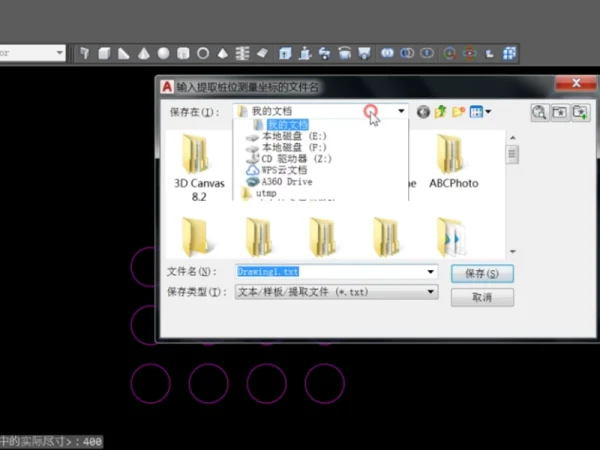Select the Cylinder solid tool
The height and width of the screenshot is (450, 600).
[183, 53]
